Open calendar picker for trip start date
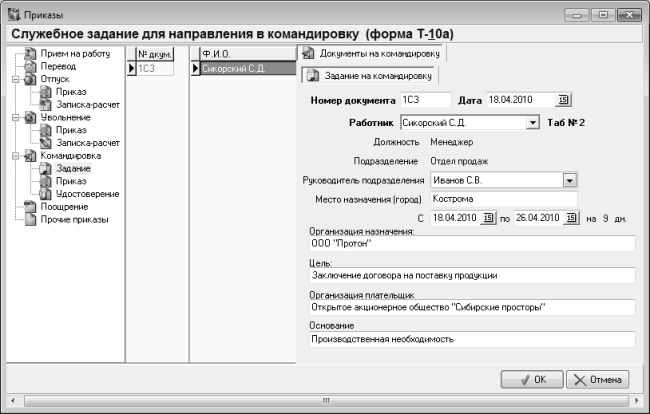This screenshot has width=650, height=414. point(488,218)
